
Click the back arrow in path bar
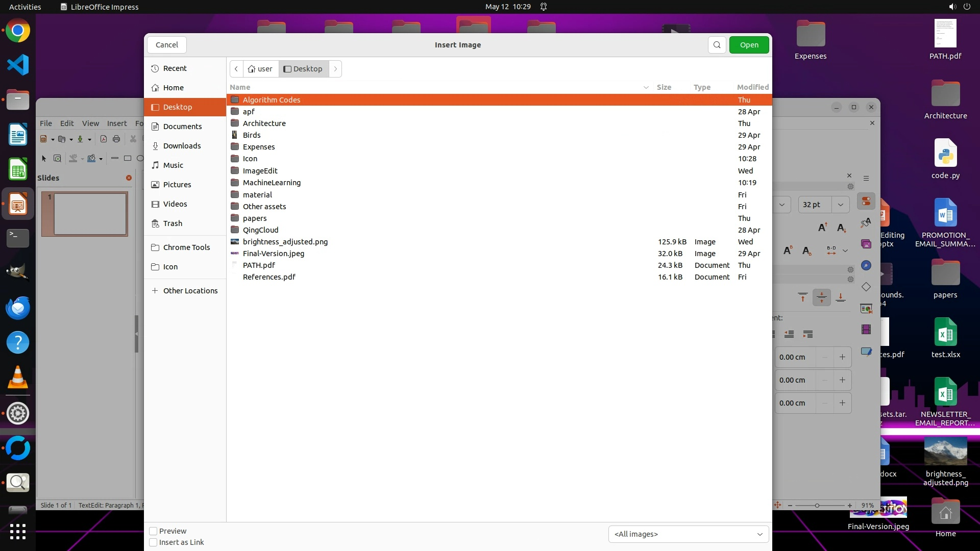point(236,69)
